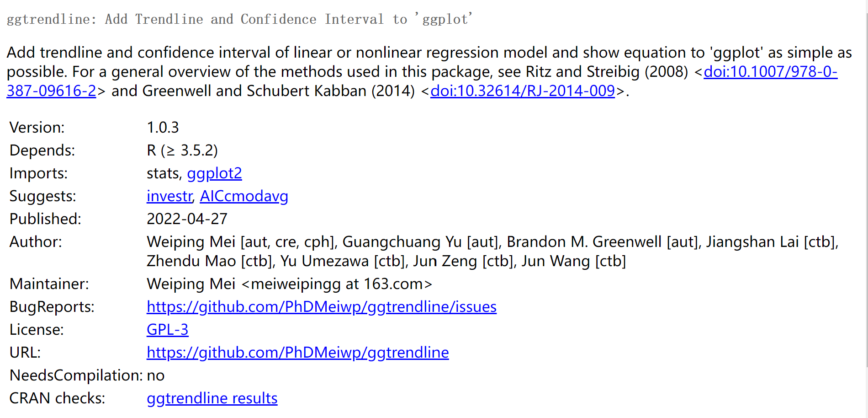Viewport: 868px width, 418px height.
Task: Click the published date 2022-04-27
Action: click(187, 219)
